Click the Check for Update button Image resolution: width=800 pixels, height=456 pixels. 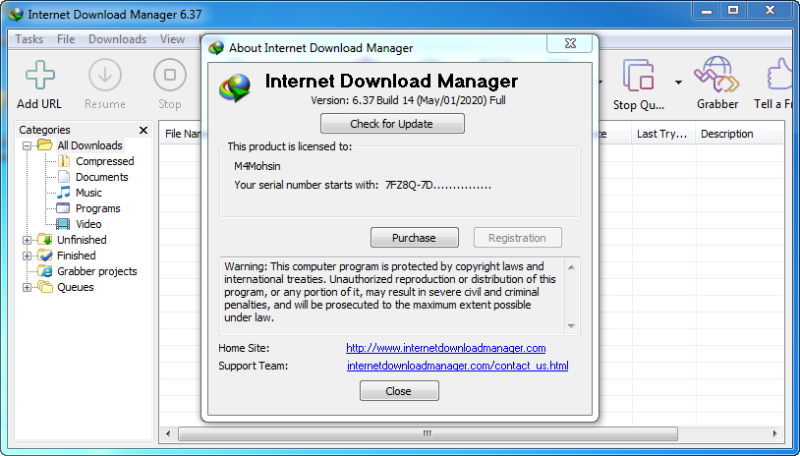[x=392, y=124]
